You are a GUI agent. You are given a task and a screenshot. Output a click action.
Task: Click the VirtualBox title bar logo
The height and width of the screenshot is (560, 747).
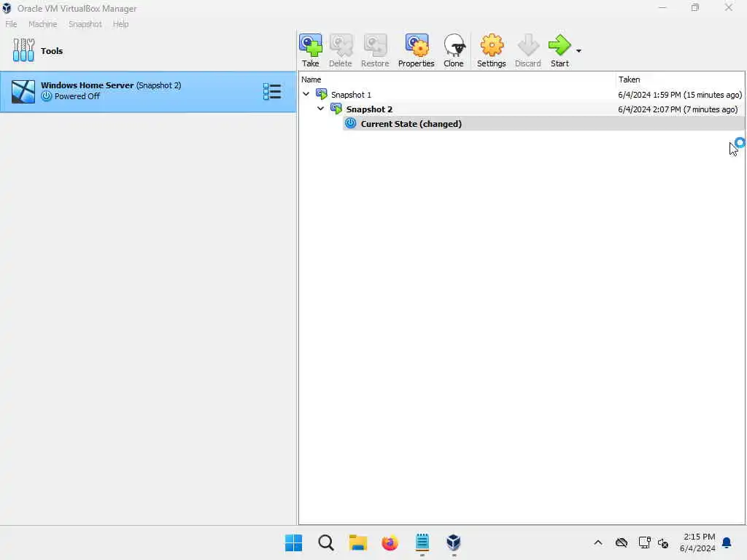coord(7,8)
